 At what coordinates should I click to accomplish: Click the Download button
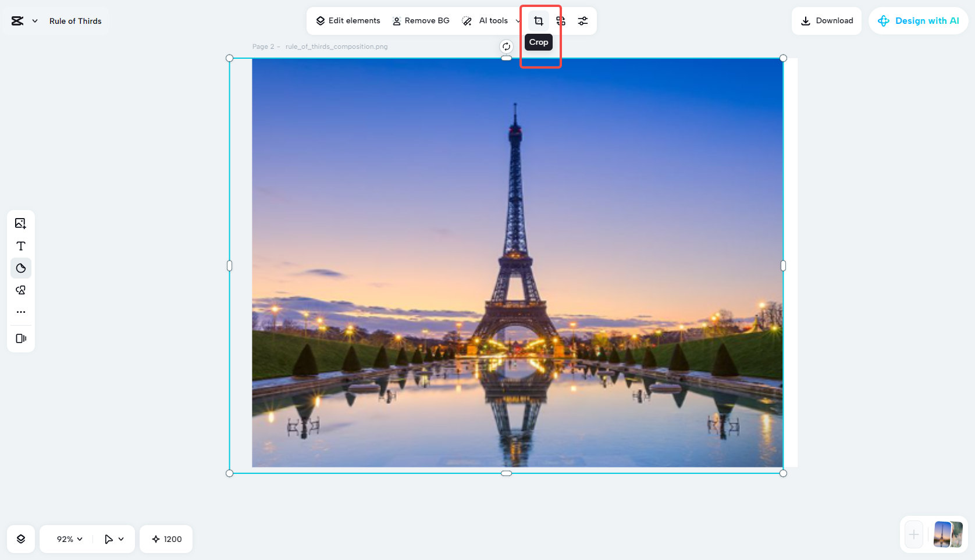pos(827,20)
